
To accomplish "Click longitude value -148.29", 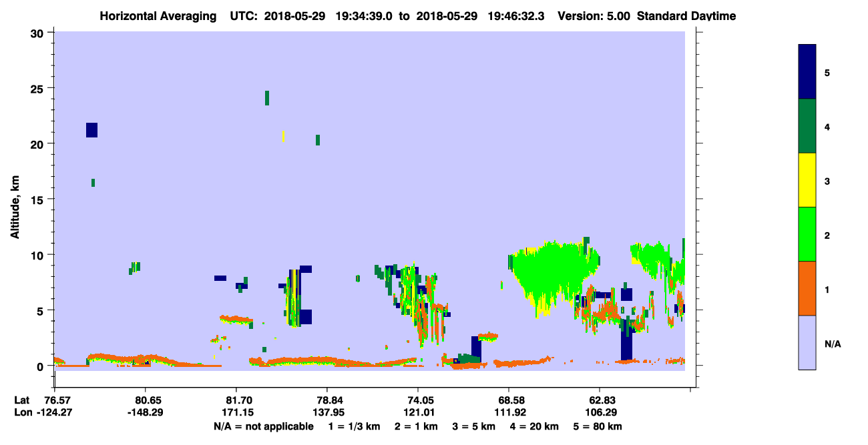I will [x=146, y=412].
